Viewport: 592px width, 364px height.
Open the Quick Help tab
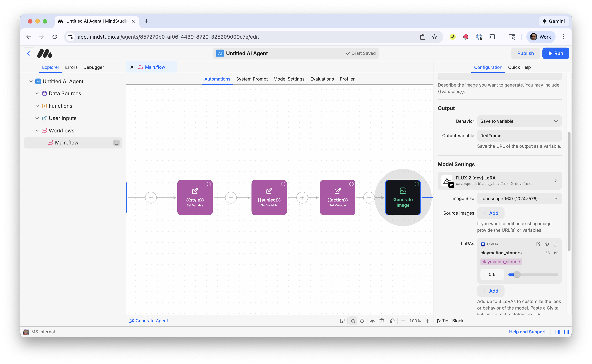point(519,67)
